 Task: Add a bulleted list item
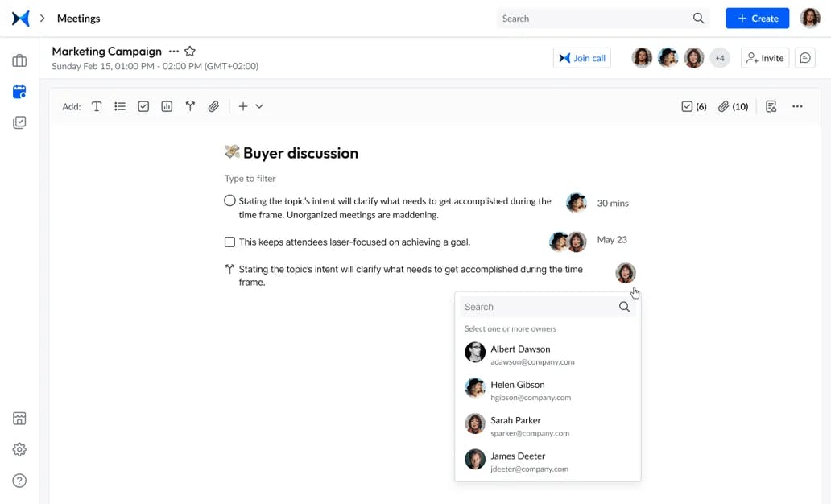[x=120, y=106]
